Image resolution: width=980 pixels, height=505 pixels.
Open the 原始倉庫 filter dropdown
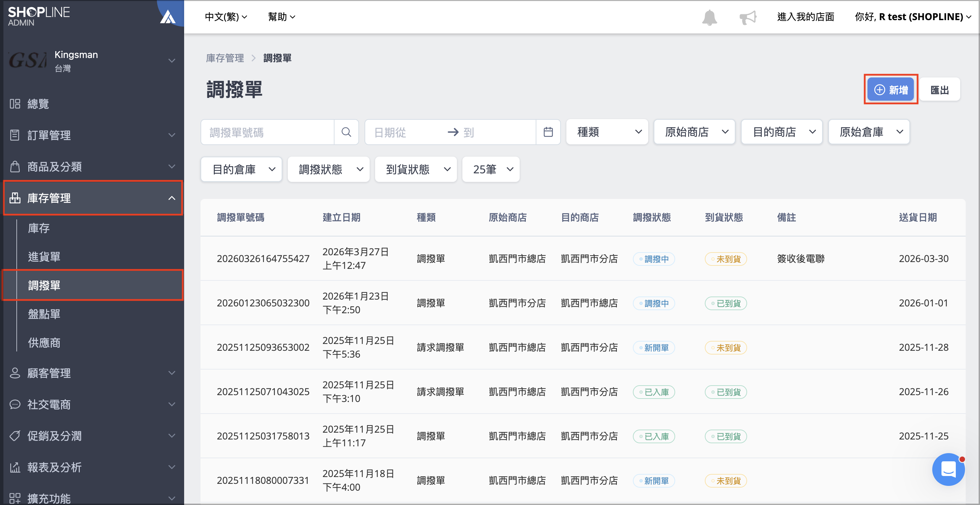pyautogui.click(x=869, y=132)
